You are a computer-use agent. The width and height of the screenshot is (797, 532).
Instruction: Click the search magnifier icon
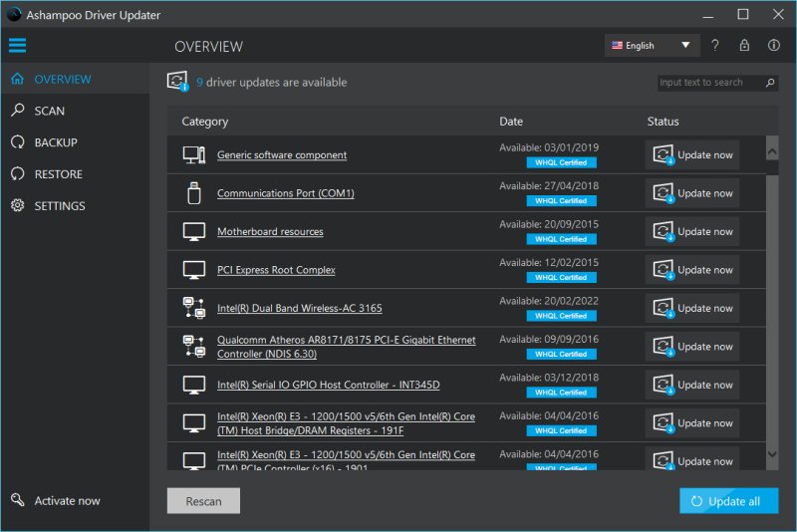[770, 83]
